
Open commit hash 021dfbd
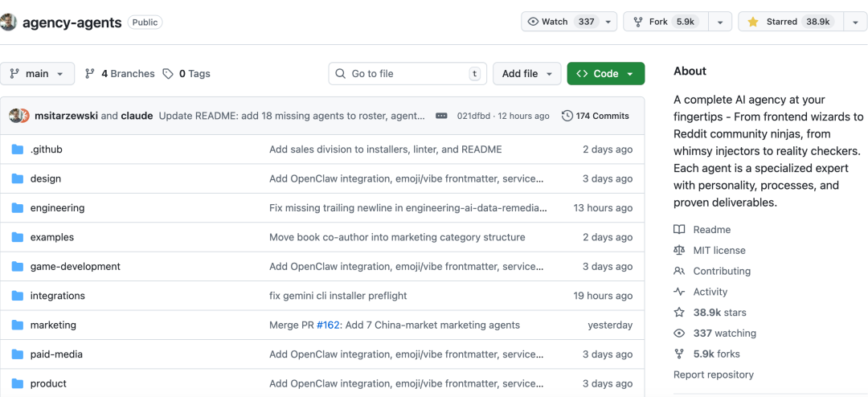pyautogui.click(x=474, y=116)
